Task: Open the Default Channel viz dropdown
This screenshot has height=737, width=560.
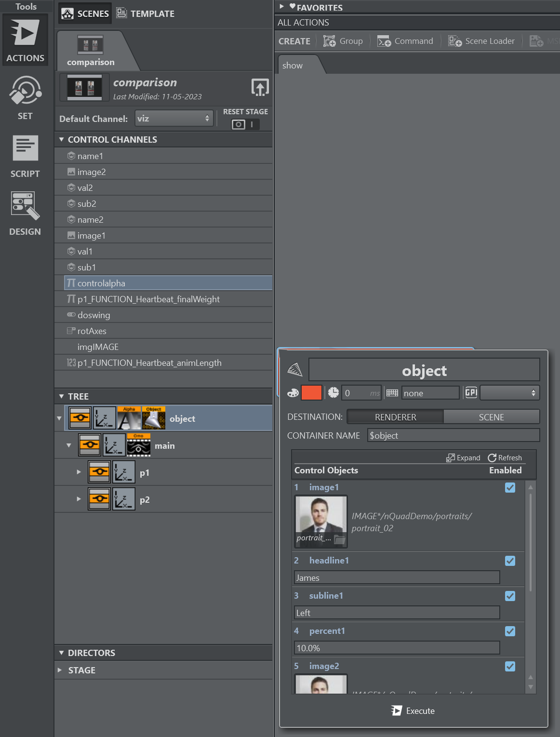Action: [x=173, y=119]
